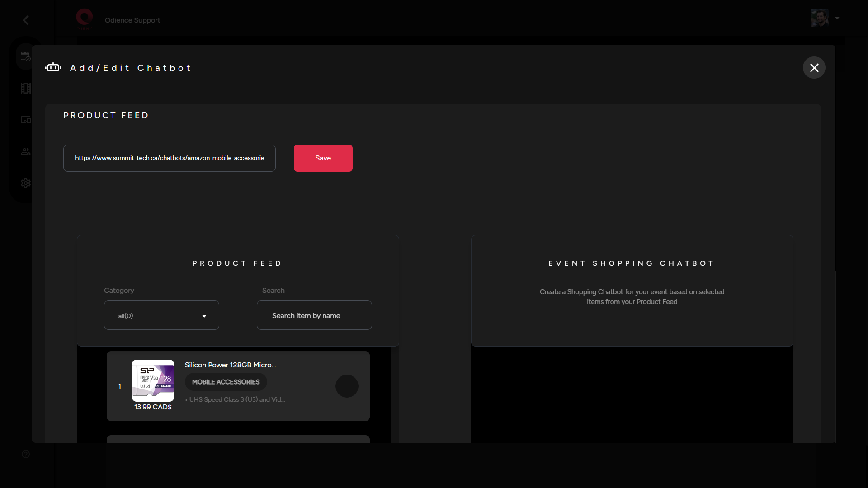Click the help question mark icon at bottom left

pos(25,454)
